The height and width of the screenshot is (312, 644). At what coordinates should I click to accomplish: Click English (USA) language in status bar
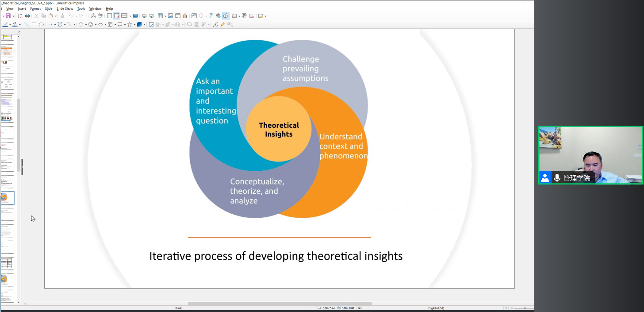tap(436, 308)
